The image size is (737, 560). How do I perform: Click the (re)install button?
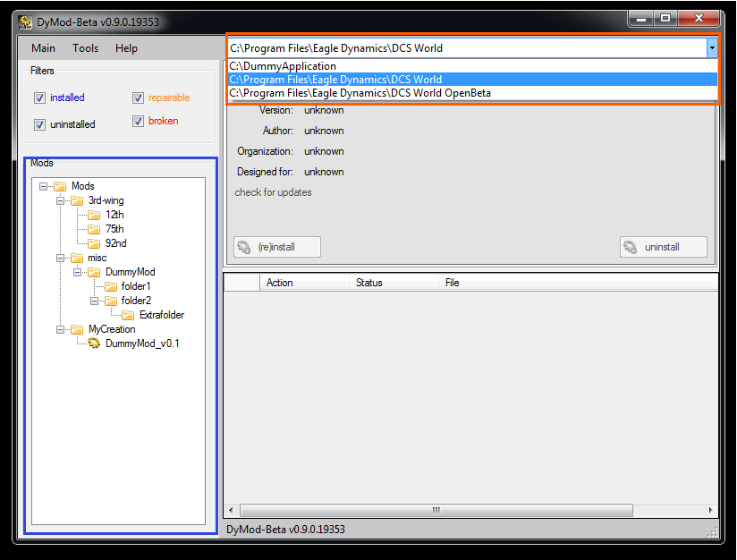(277, 247)
